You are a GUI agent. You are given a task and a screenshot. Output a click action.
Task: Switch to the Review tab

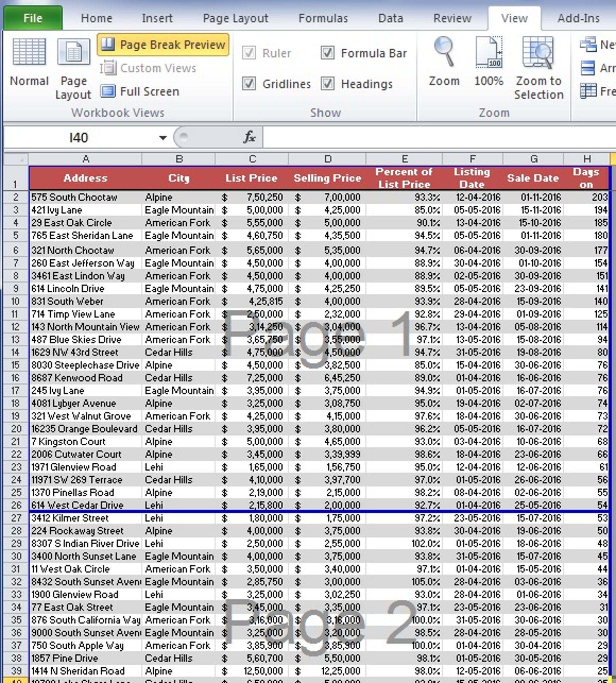(x=452, y=18)
